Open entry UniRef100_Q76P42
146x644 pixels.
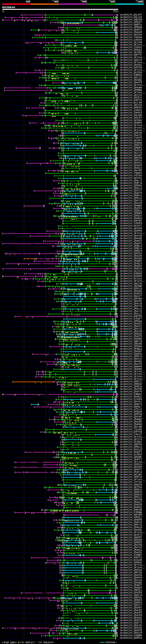pos(131,47)
